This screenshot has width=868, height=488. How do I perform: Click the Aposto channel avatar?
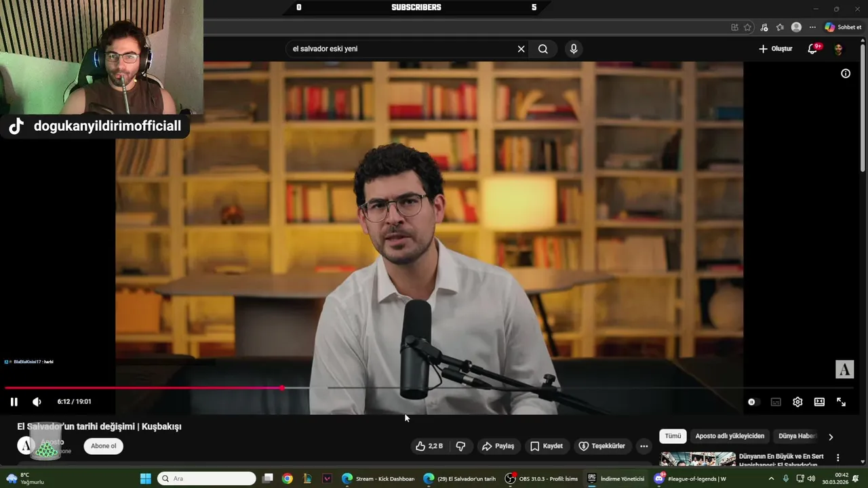tap(26, 445)
